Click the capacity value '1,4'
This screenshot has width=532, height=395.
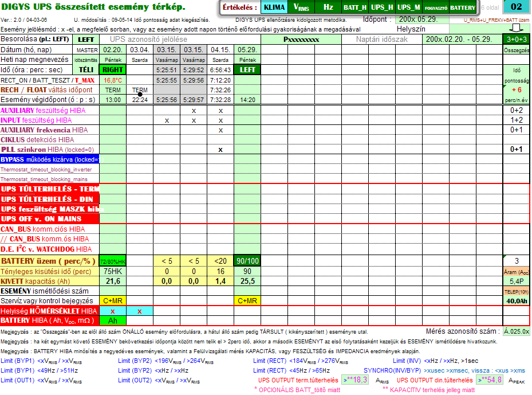[x=220, y=281]
